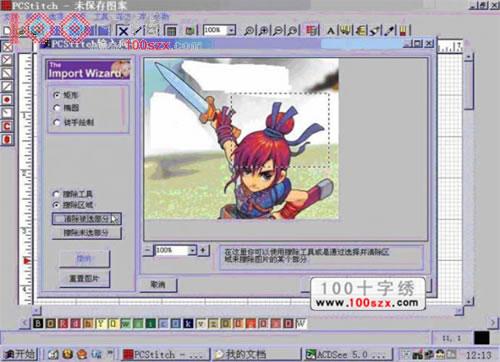Toggle the grid display icon in toolbar
Image resolution: width=500 pixels, height=362 pixels.
point(170,31)
